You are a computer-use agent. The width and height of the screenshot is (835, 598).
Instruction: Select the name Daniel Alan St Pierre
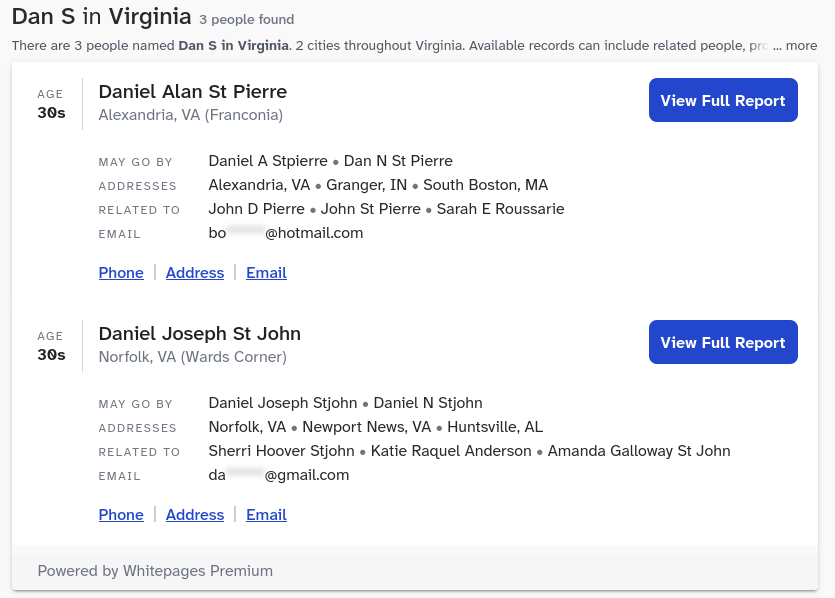192,91
